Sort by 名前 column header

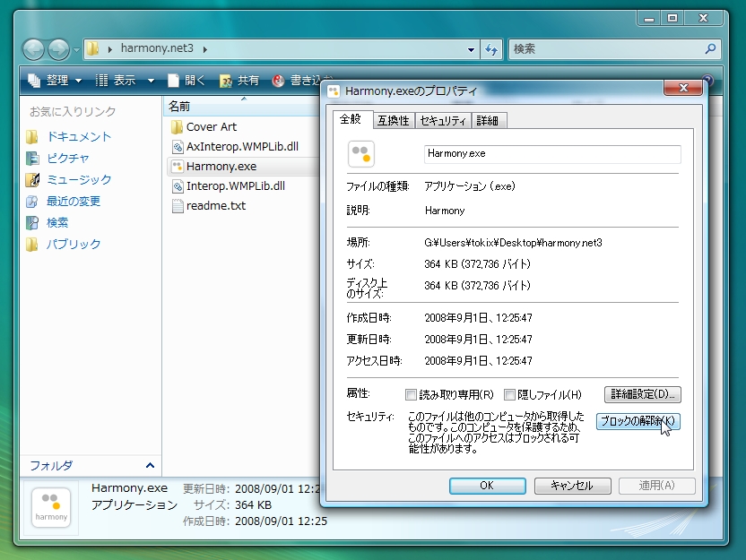pyautogui.click(x=243, y=107)
